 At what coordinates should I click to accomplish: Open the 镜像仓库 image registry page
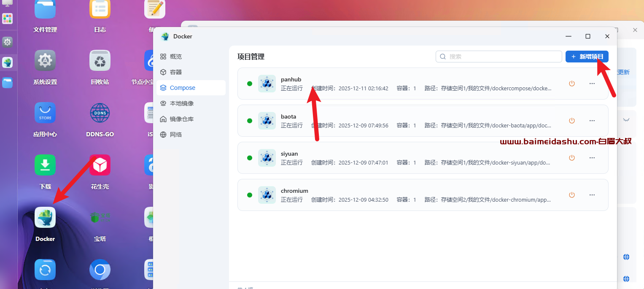[181, 119]
